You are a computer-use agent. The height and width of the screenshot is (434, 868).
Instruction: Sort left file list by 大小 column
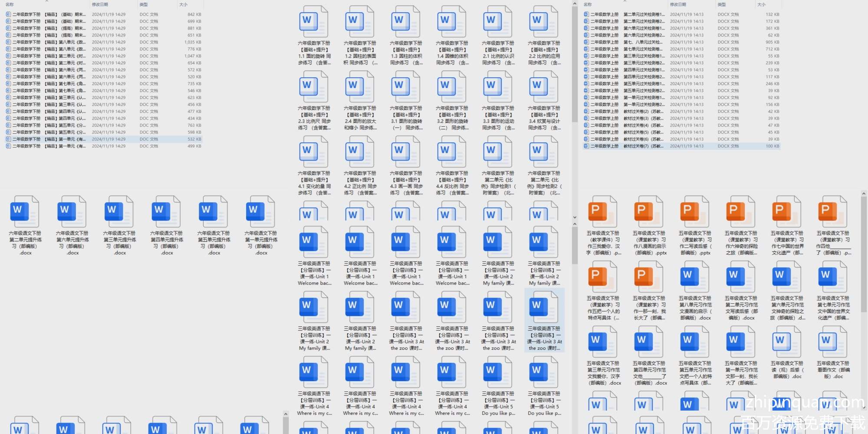pos(183,4)
